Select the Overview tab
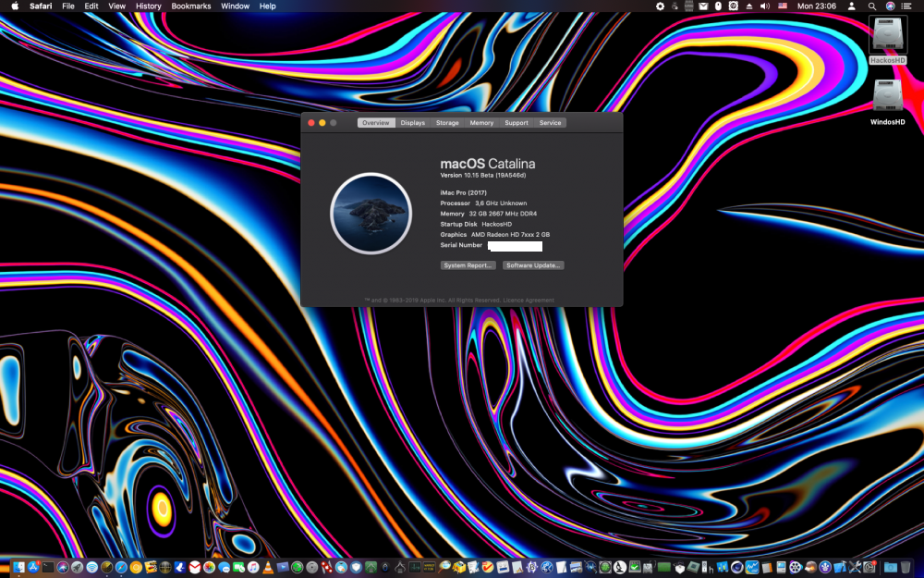 coord(376,123)
